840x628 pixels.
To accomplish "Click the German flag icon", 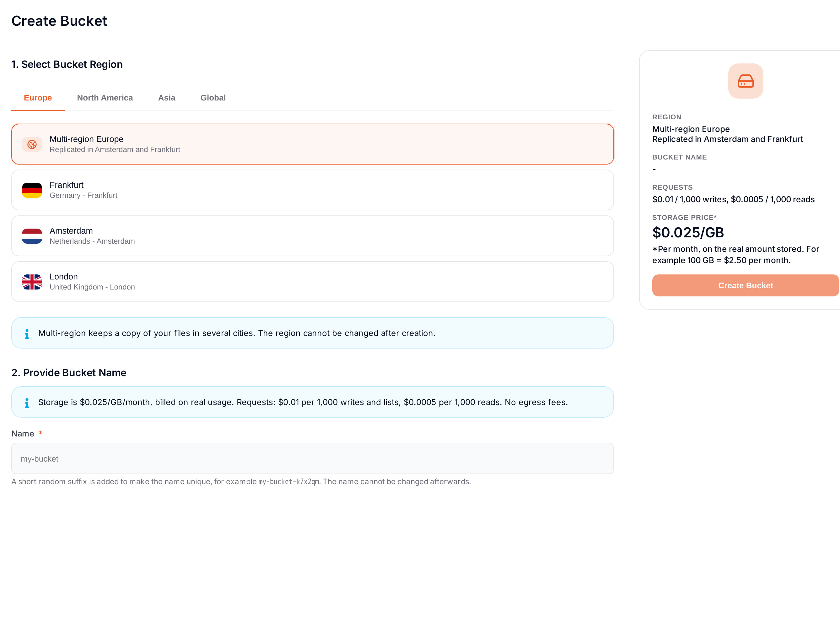I will coord(32,190).
